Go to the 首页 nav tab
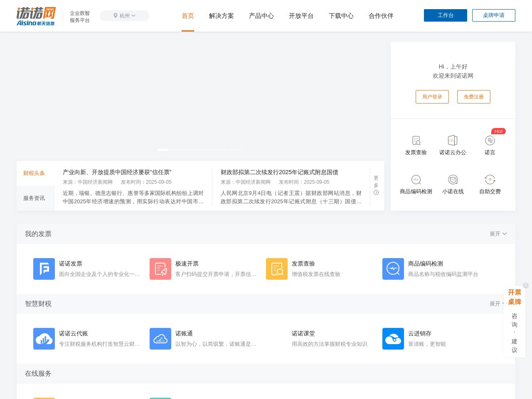This screenshot has height=399, width=532. 188,16
